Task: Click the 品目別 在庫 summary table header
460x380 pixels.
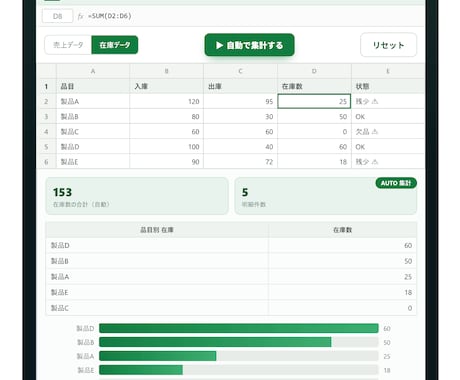Action: [x=157, y=230]
